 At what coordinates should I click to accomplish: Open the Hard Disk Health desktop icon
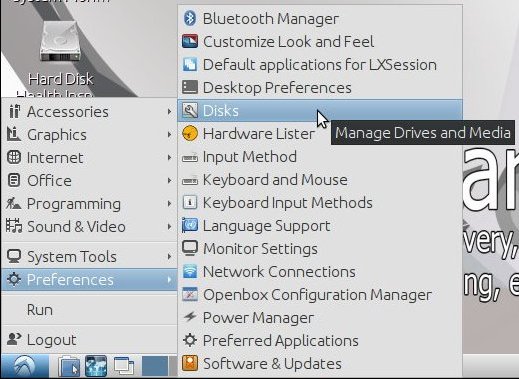(x=60, y=58)
